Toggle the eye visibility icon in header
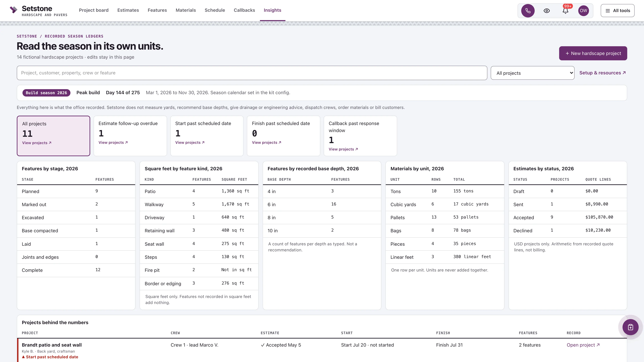The height and width of the screenshot is (362, 644). click(547, 11)
